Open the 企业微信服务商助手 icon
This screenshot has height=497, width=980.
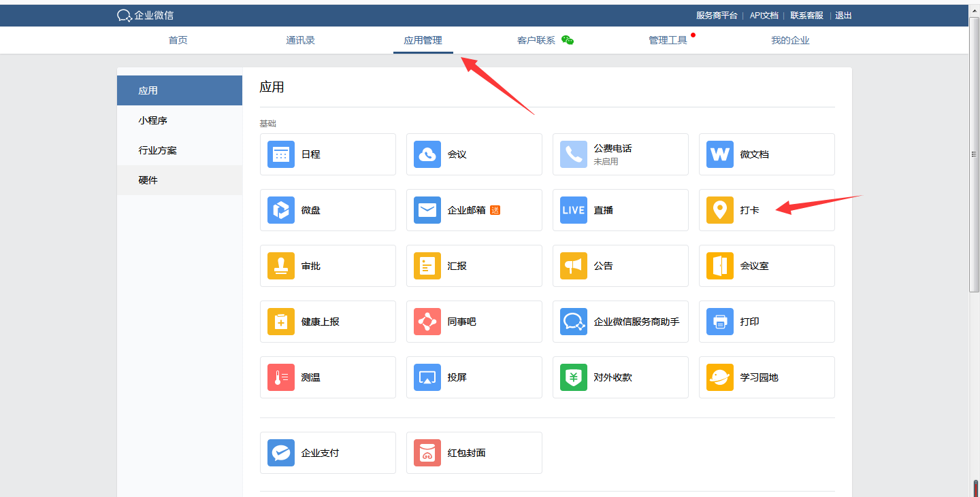(574, 322)
